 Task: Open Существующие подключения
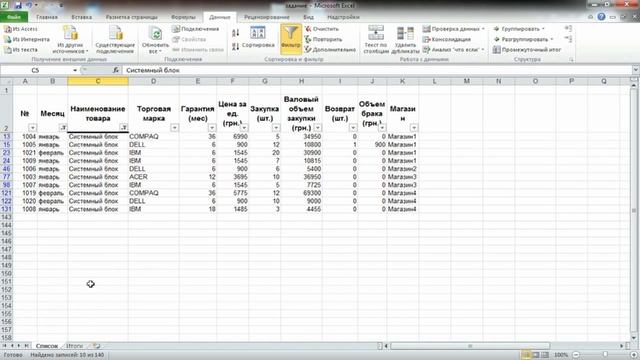(x=115, y=39)
